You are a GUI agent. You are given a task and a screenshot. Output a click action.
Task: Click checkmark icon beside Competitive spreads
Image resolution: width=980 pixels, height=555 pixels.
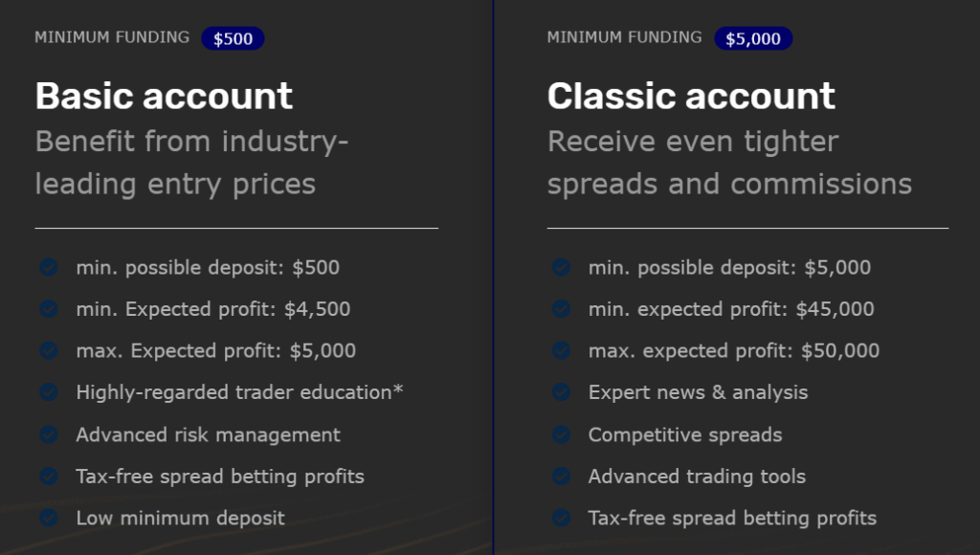coord(561,434)
